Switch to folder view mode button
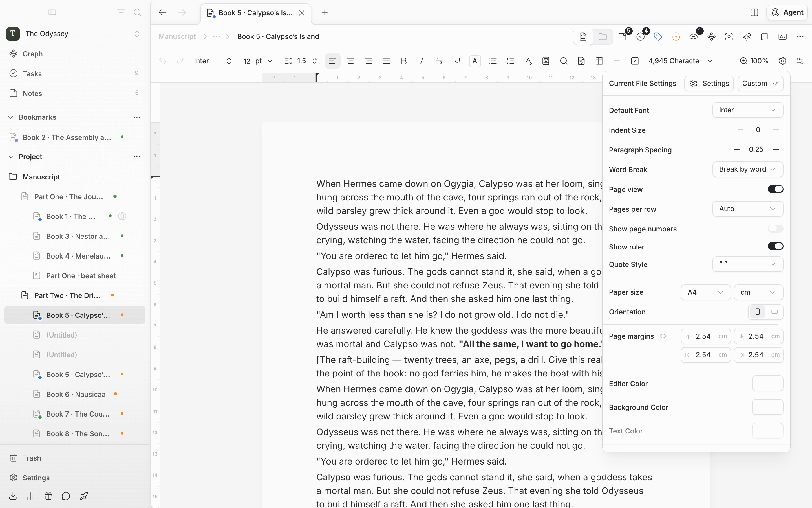Viewport: 812px width, 508px height. (x=603, y=36)
